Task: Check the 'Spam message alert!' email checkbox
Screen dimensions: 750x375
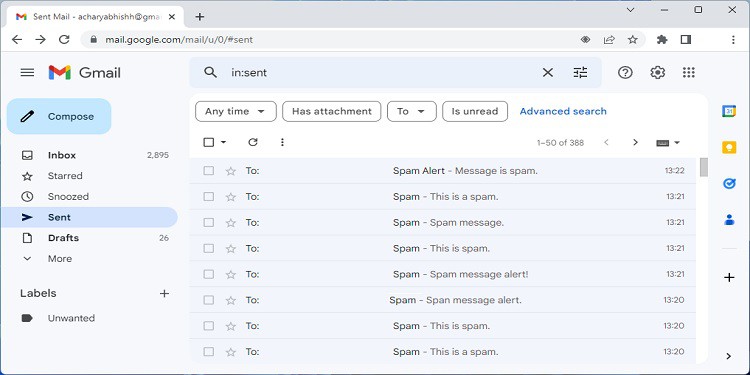Action: [209, 274]
